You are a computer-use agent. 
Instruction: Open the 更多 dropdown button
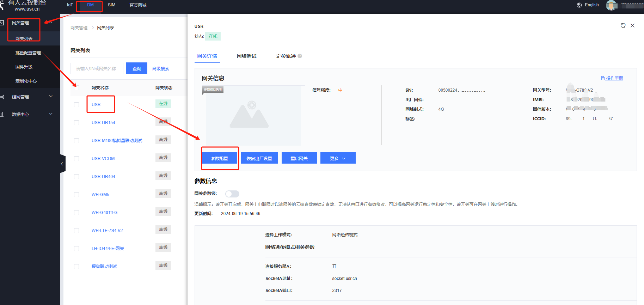[x=338, y=158]
